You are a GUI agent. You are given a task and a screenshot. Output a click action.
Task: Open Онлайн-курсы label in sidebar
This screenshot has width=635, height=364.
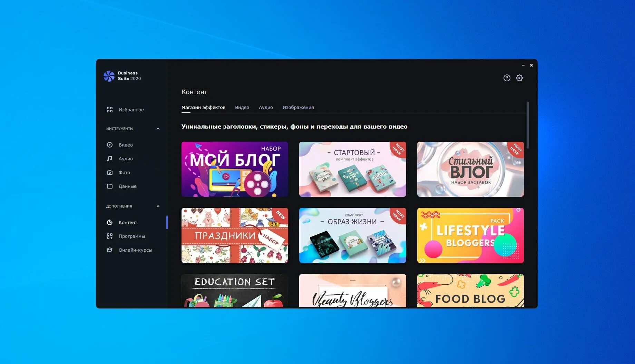coord(135,250)
